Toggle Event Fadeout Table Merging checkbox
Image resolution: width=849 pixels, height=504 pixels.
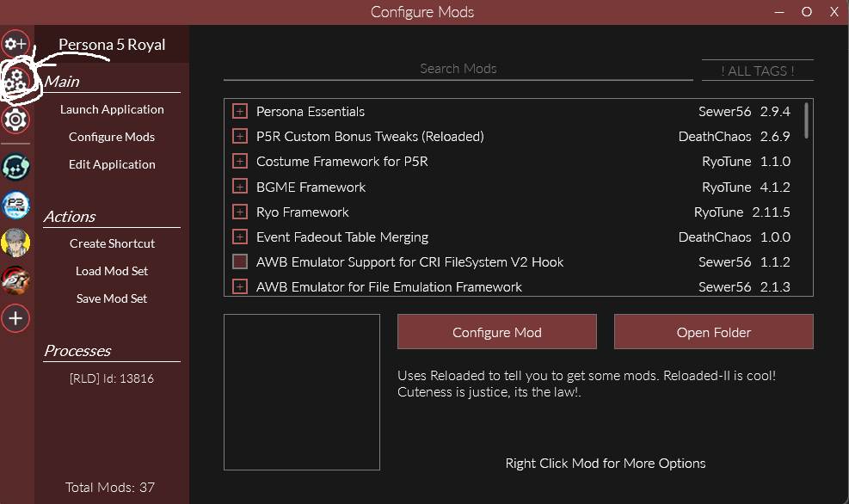click(x=240, y=237)
